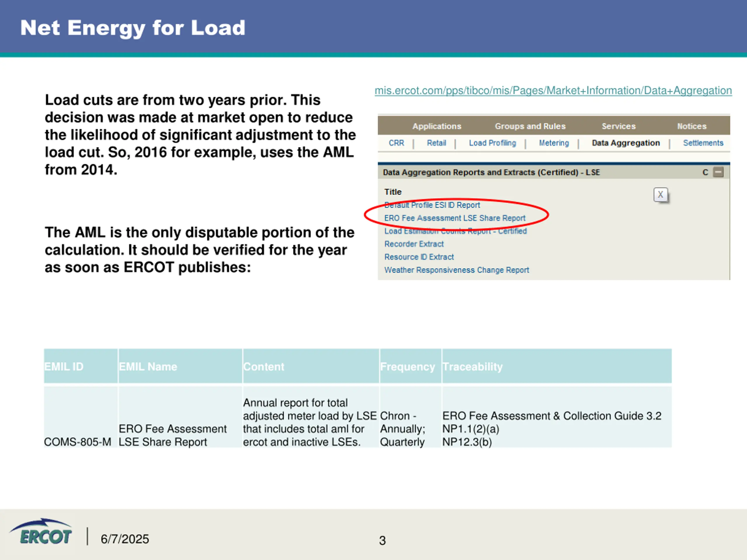Select the Services menu tab
The width and height of the screenshot is (747, 560).
click(x=619, y=126)
